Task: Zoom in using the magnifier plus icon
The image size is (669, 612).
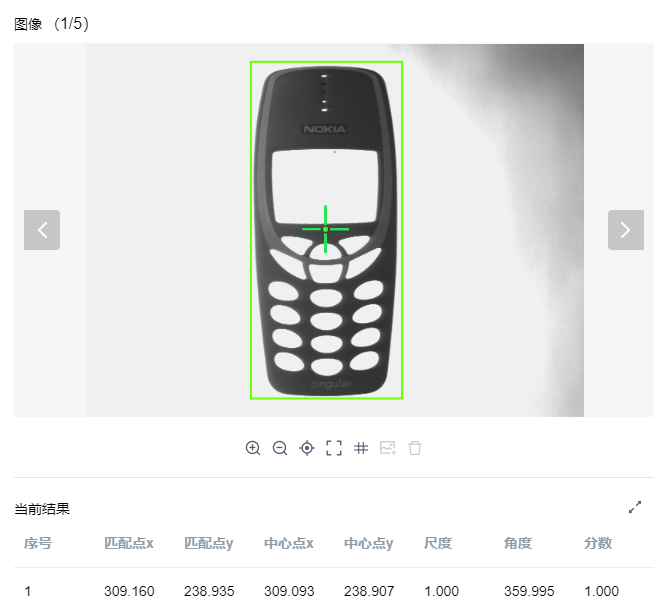Action: 253,448
